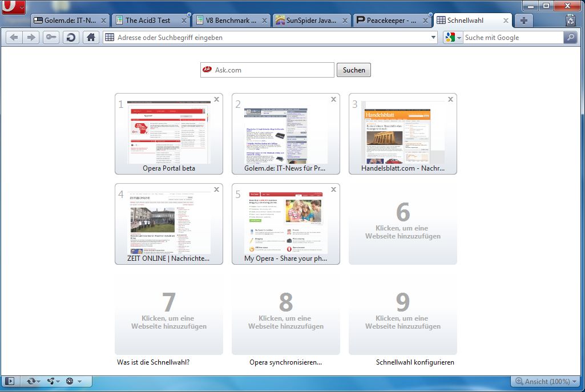The image size is (585, 392).
Task: Open the Google search engine selector dropdown
Action: tap(453, 38)
